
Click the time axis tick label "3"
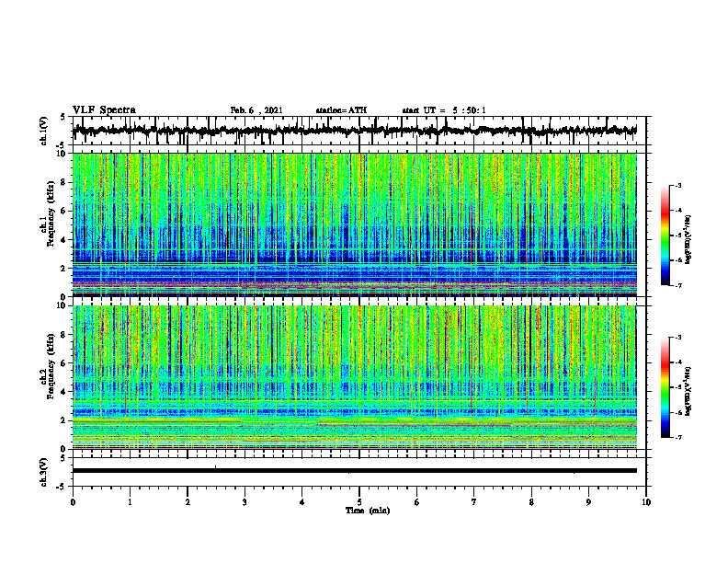point(245,502)
